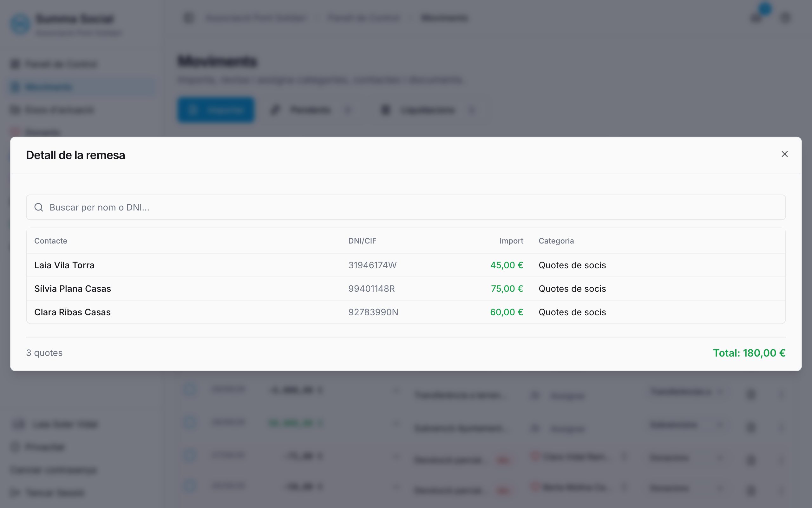Screen dimensions: 812x508
Task: Click DNI value 92783990N
Action: pyautogui.click(x=373, y=312)
